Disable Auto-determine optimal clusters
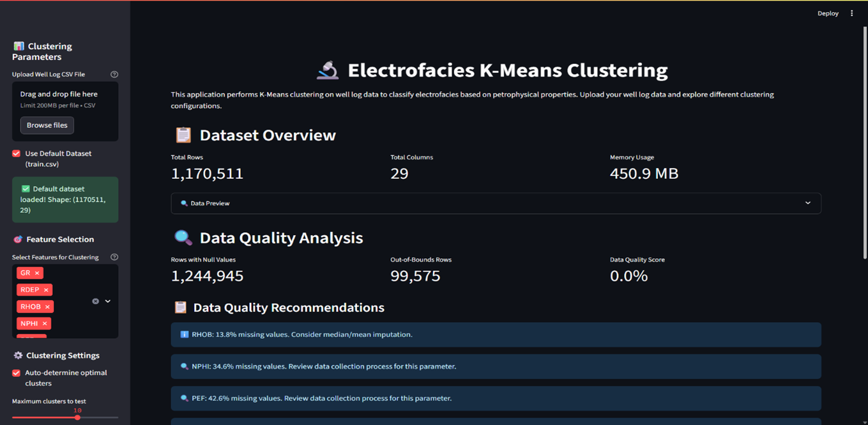 click(15, 372)
